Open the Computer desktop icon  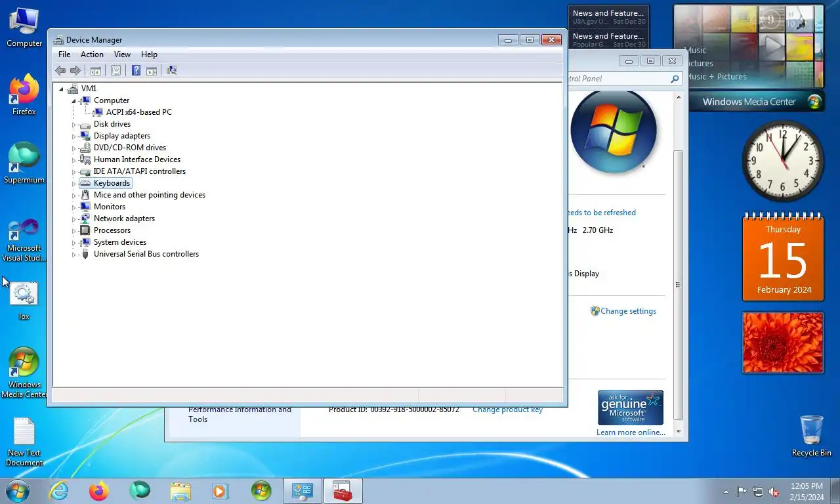point(24,28)
